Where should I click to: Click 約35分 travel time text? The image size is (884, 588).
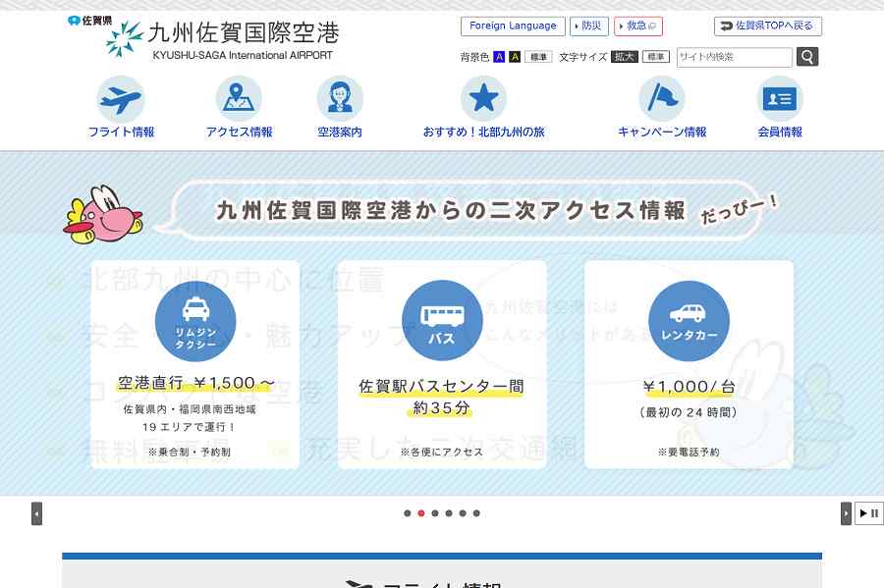pos(441,407)
